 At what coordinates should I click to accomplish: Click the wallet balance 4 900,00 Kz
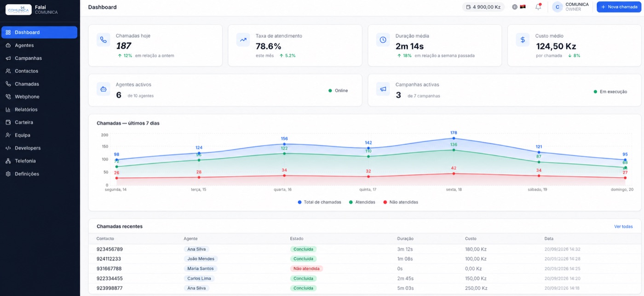483,7
